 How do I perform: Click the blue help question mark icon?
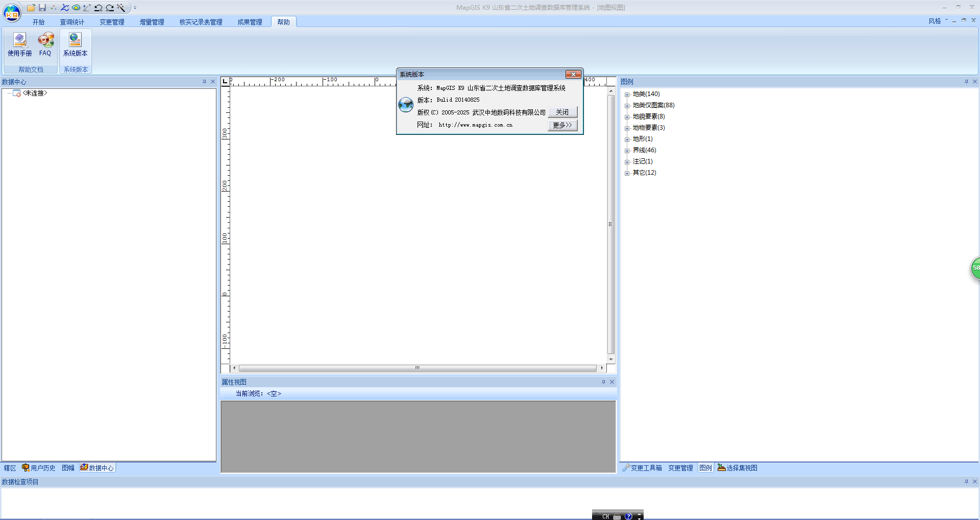click(628, 516)
